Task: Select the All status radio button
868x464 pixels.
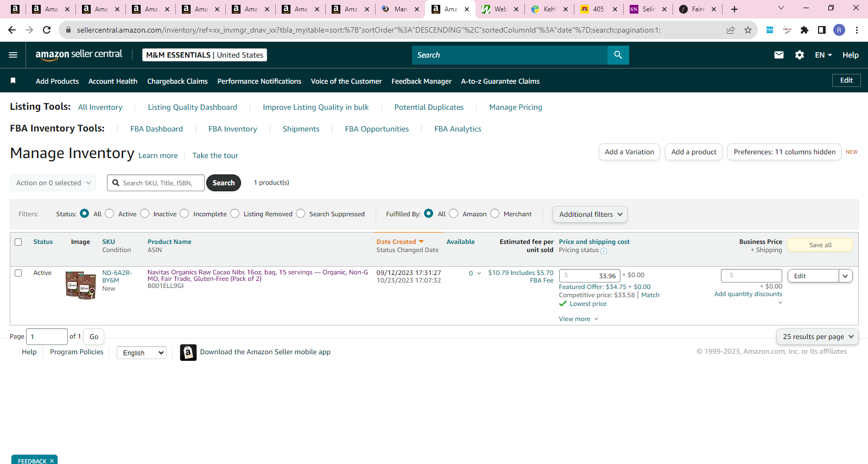Action: [84, 214]
